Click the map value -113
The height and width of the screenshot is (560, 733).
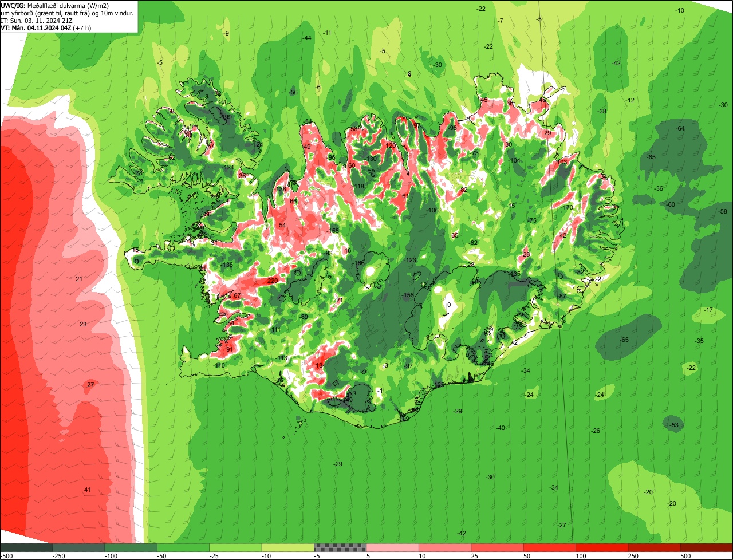[x=282, y=358]
